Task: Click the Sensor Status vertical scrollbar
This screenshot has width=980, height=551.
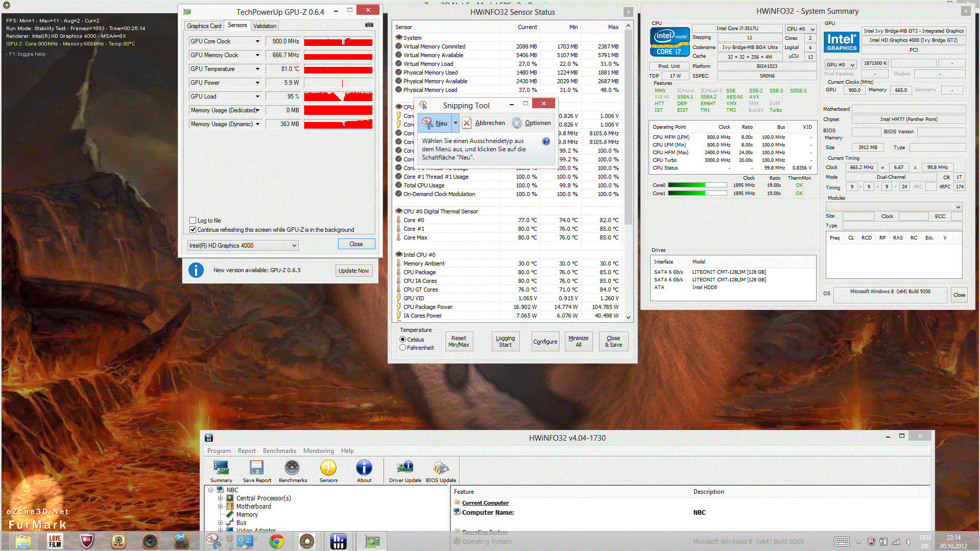Action: tap(628, 172)
